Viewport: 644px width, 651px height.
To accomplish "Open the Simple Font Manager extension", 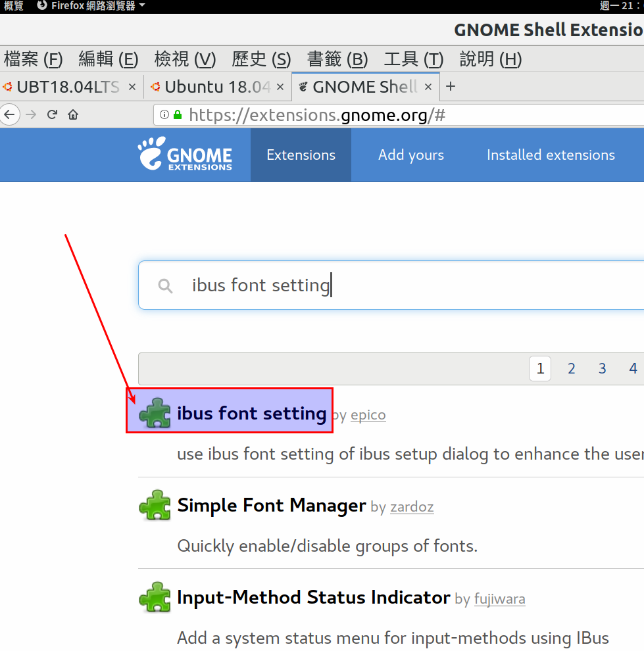I will pyautogui.click(x=272, y=506).
